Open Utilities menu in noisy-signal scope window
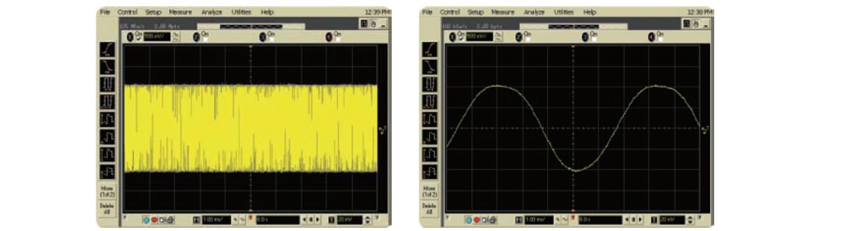This screenshot has width=868, height=231. tap(241, 12)
